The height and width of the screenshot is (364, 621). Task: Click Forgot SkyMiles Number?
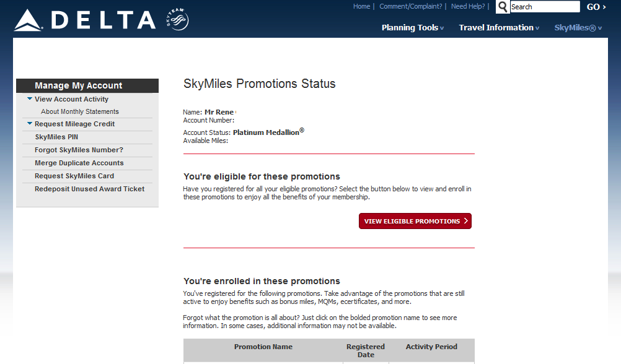(x=80, y=150)
